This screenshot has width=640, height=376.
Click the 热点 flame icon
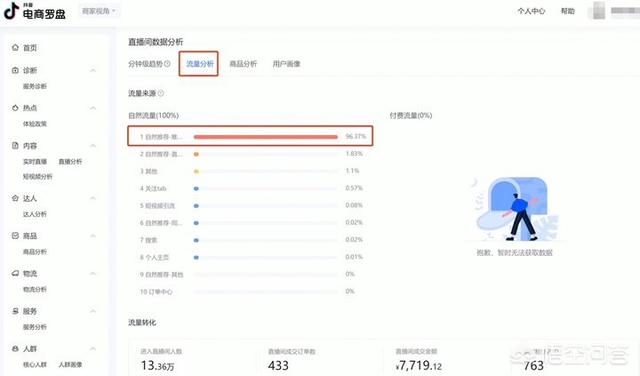(15, 108)
